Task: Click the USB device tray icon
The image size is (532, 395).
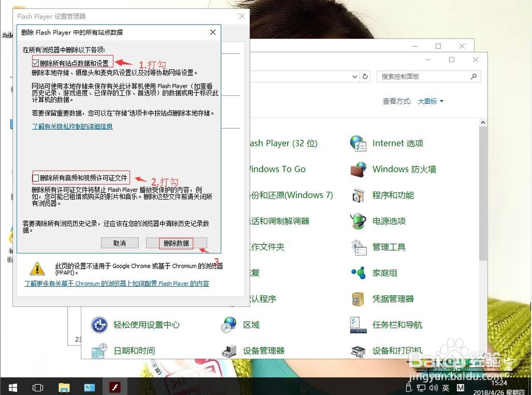Action: pos(409,388)
